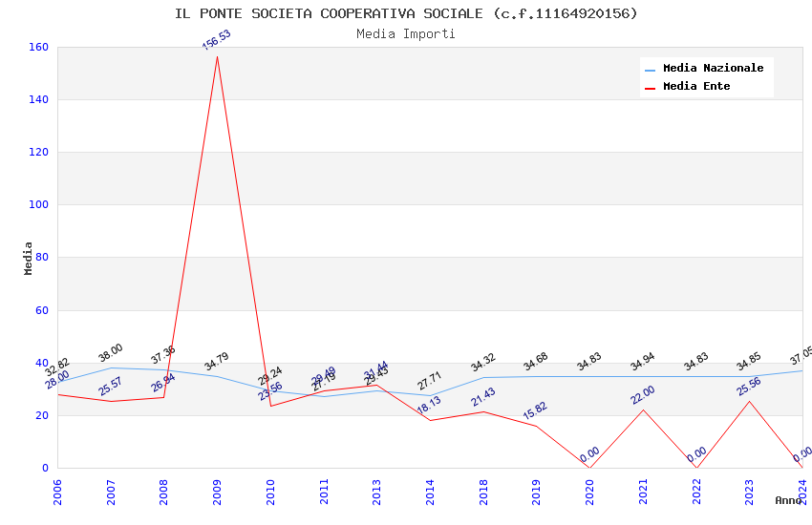Click the 2009 year label
The width and height of the screenshot is (812, 525).
click(x=217, y=492)
